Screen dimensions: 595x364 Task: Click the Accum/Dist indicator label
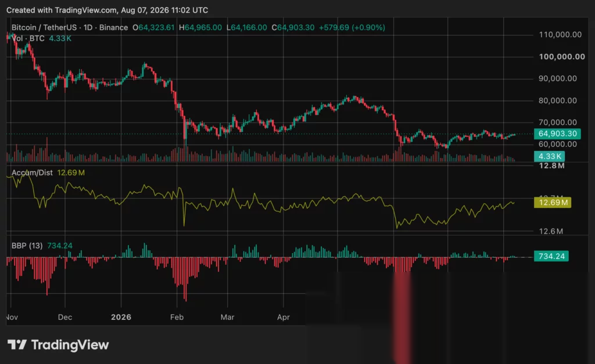(32, 172)
